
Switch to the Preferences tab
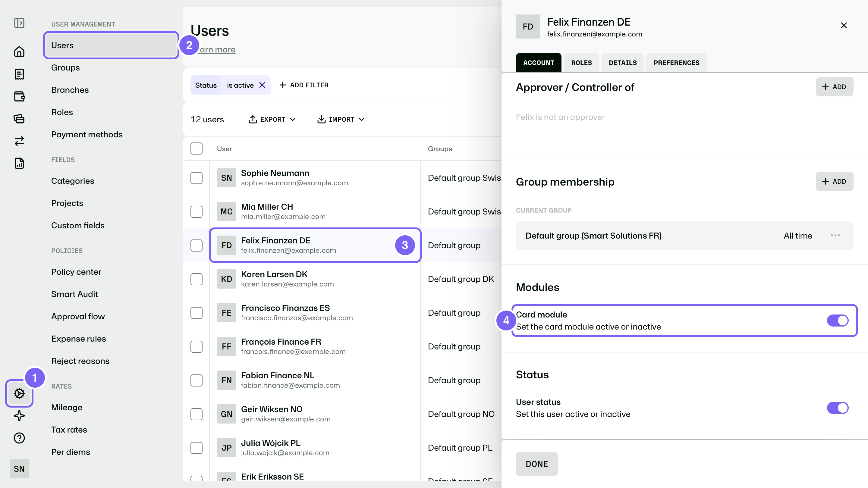click(676, 63)
